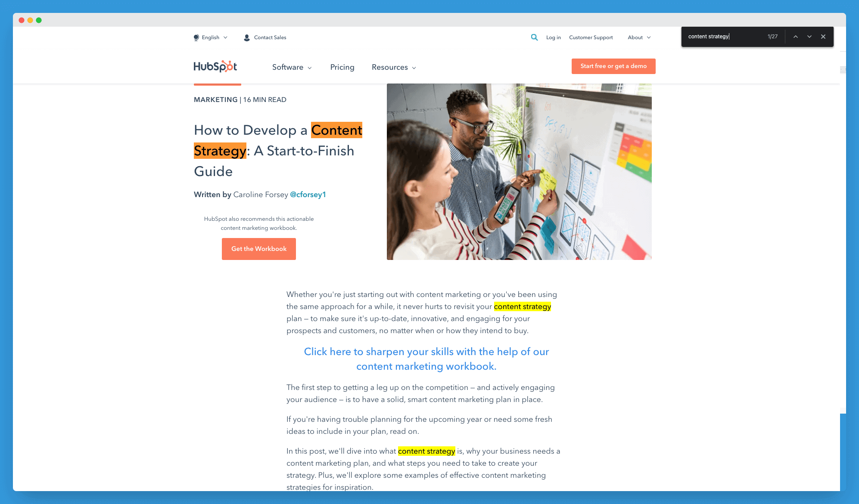Click the 1/27 match counter

(x=772, y=37)
